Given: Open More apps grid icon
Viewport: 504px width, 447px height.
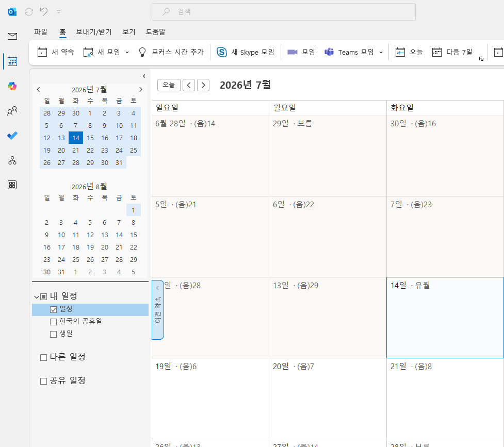Looking at the screenshot, I should [12, 185].
